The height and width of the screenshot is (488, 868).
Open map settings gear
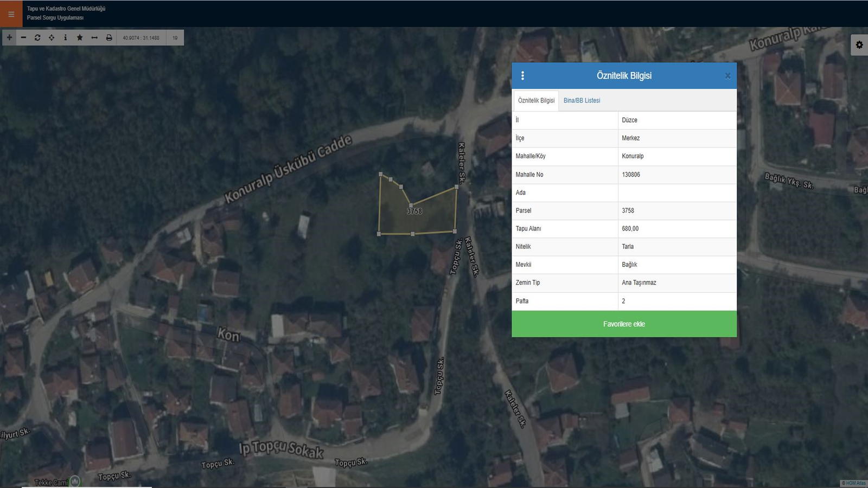[859, 45]
